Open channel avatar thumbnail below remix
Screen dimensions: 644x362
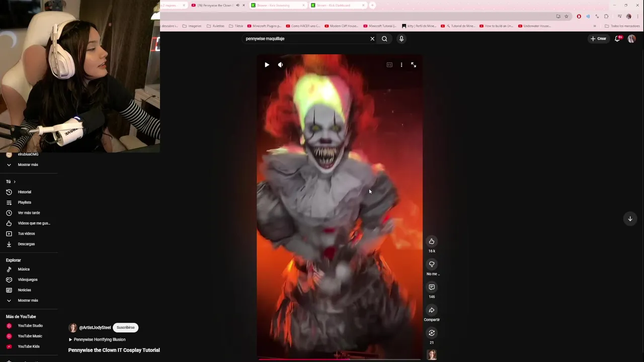(432, 355)
